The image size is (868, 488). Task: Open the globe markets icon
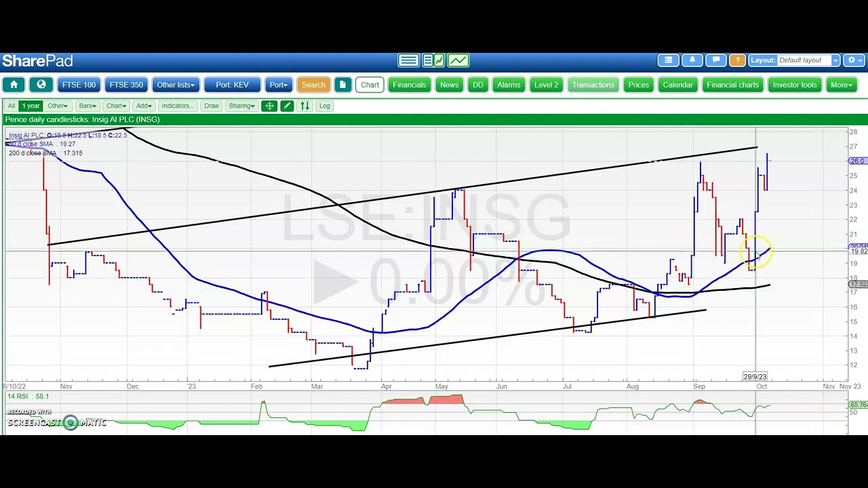pos(41,85)
